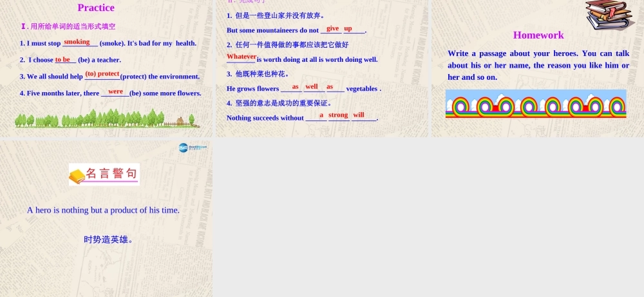Click the rainbow banner image under Homework
This screenshot has height=297, width=644.
pyautogui.click(x=536, y=104)
